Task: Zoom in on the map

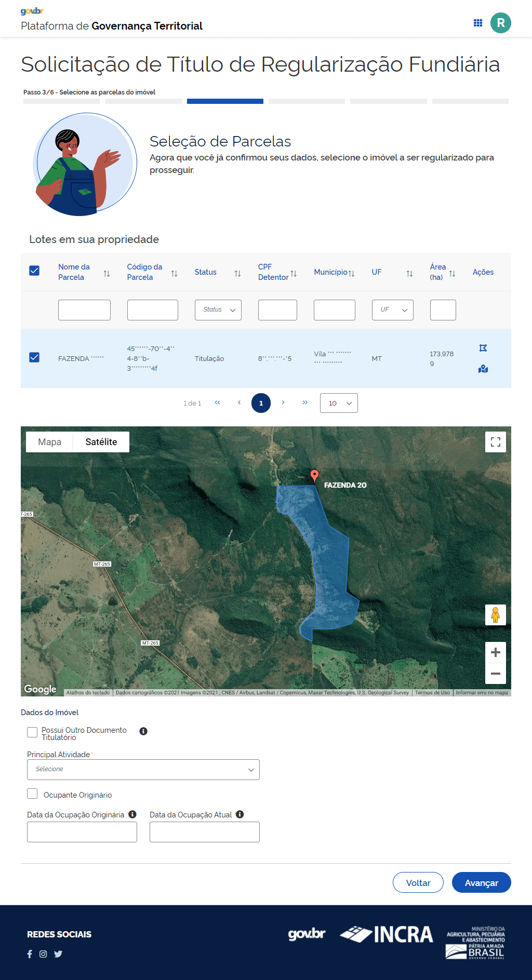Action: (495, 652)
